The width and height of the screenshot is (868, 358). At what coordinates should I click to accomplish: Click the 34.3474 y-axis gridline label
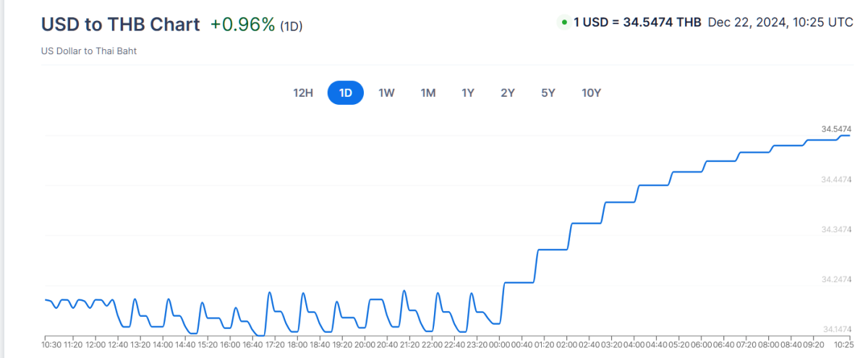point(835,229)
